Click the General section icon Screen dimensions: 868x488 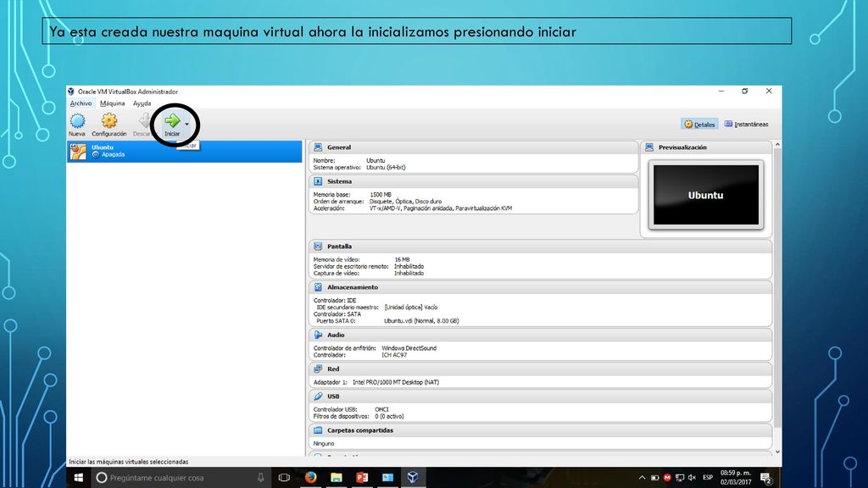[x=318, y=147]
